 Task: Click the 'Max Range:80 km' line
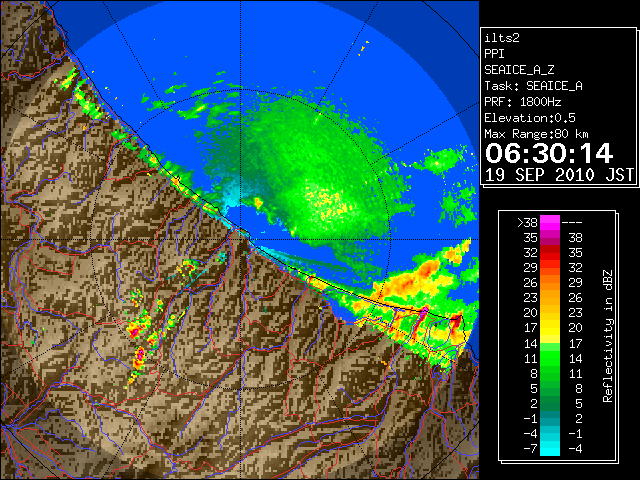[x=536, y=134]
